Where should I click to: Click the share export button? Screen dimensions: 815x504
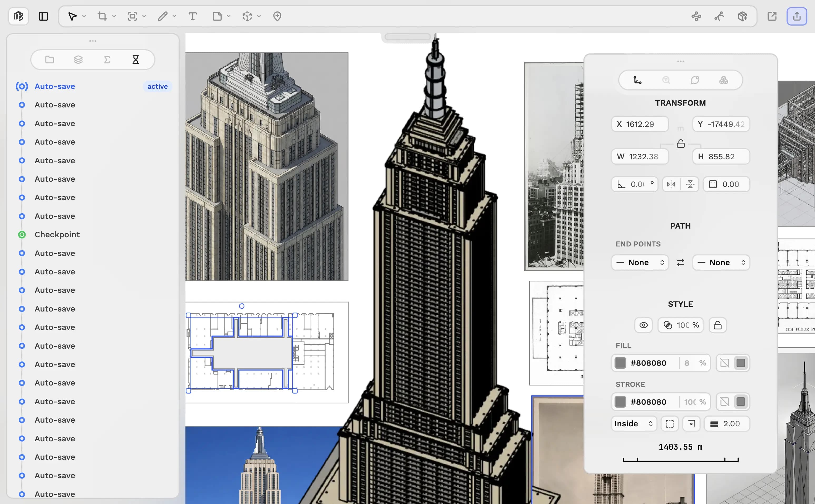(x=797, y=16)
